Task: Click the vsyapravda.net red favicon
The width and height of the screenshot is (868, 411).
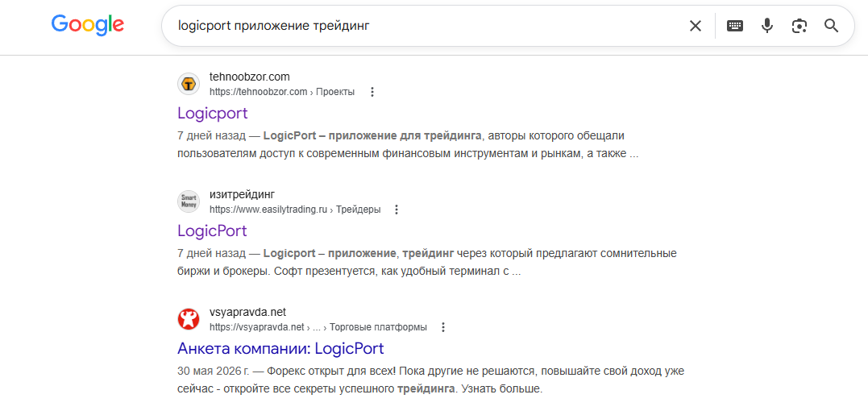Action: 189,319
